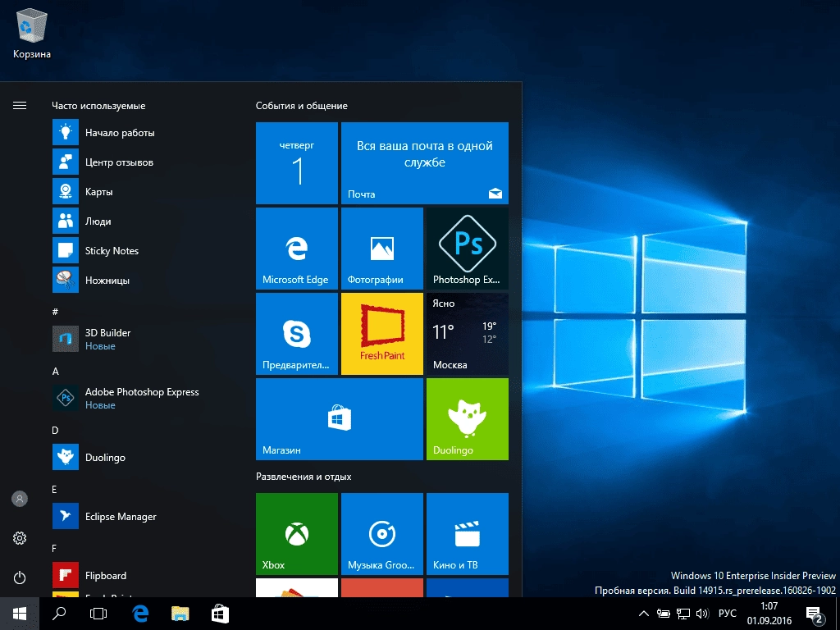Open Action Center notifications icon

[x=815, y=614]
